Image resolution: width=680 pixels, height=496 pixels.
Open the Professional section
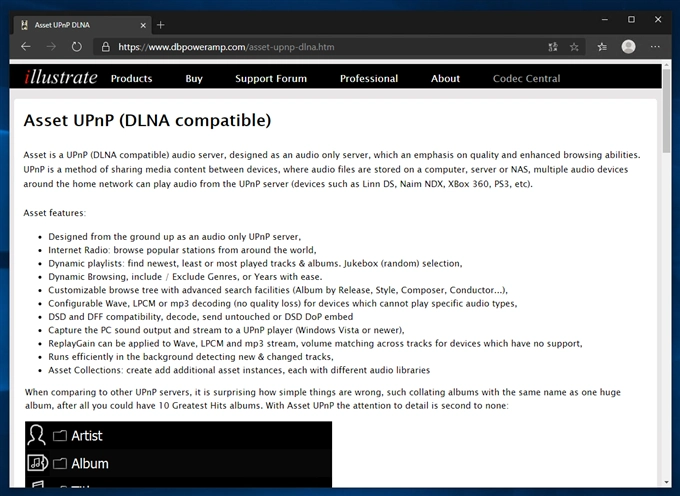(369, 78)
